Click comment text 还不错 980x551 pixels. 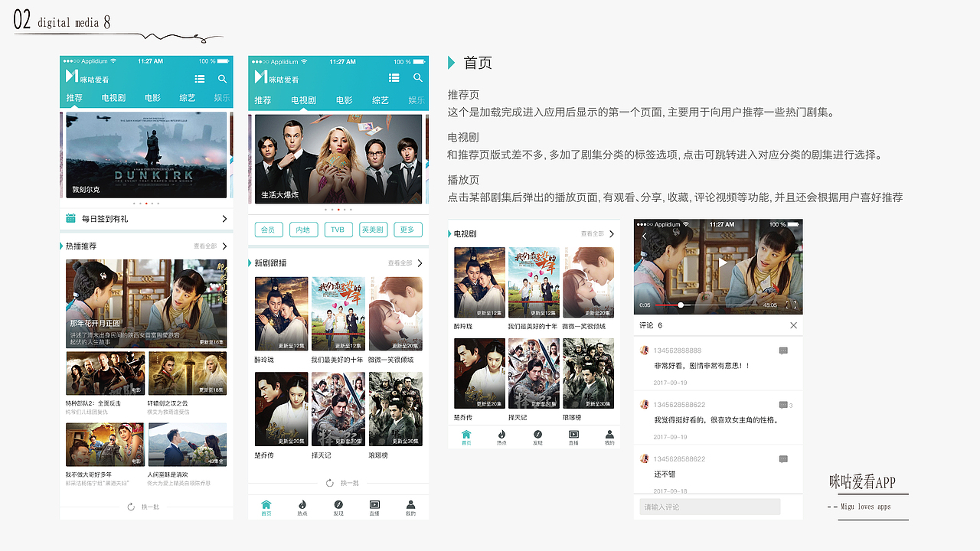[x=665, y=474]
